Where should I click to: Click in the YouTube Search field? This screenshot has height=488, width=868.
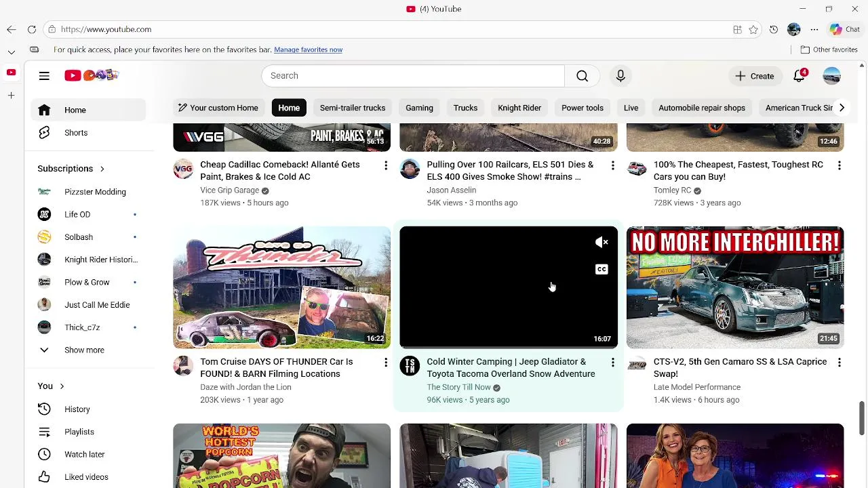(413, 76)
